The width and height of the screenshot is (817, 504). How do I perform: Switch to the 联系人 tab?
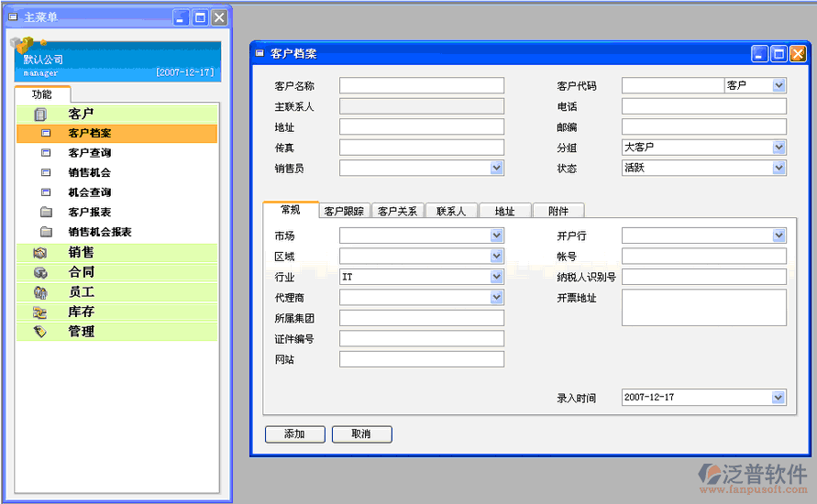pyautogui.click(x=450, y=211)
